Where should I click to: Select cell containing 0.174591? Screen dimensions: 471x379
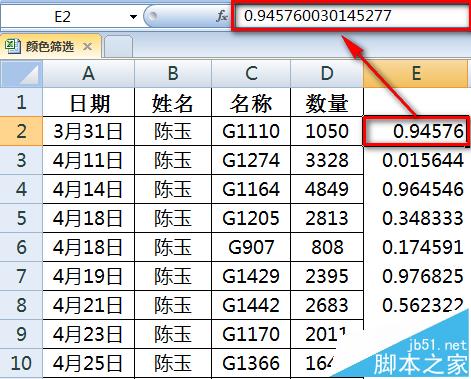[416, 247]
